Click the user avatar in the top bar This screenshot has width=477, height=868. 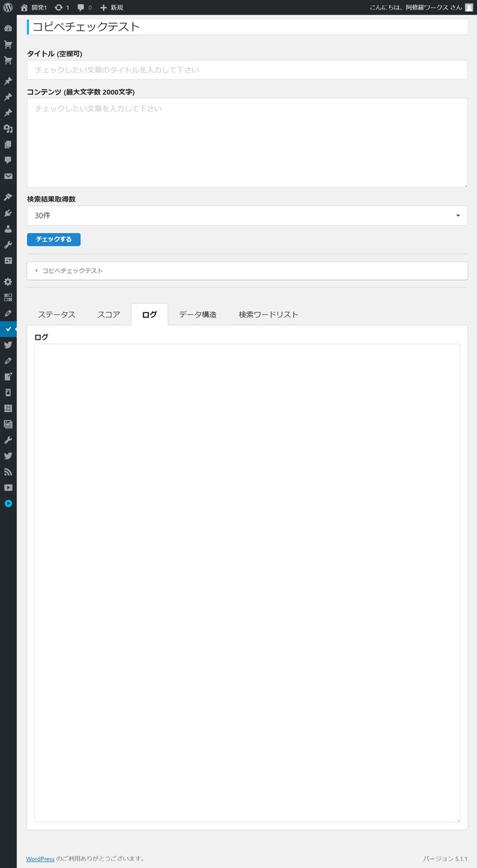469,7
